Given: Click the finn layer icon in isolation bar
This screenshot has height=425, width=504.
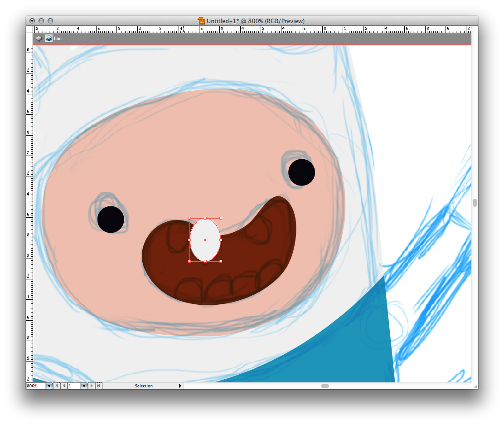Looking at the screenshot, I should pyautogui.click(x=48, y=39).
